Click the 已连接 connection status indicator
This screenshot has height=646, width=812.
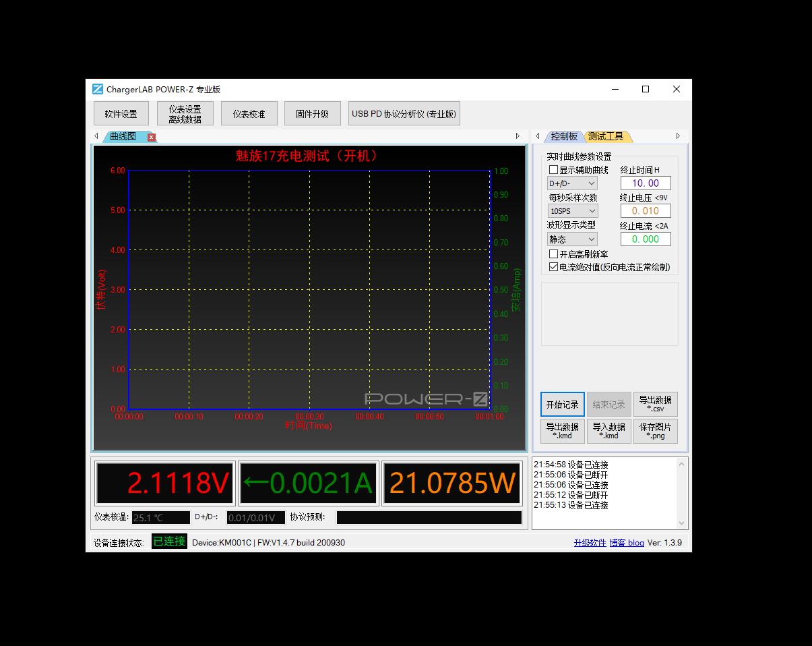point(169,541)
